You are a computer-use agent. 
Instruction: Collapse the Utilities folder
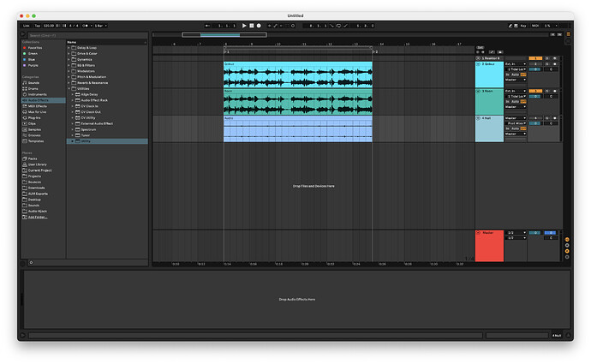coord(69,88)
